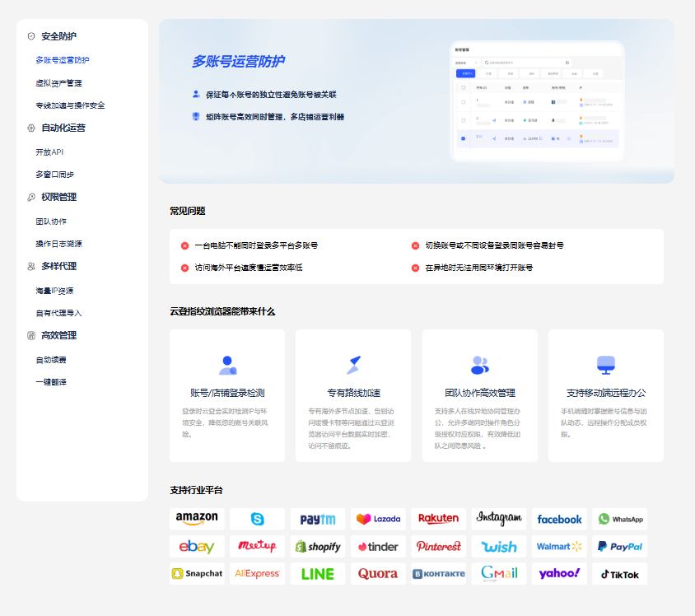695x616 pixels.
Task: Click the Lazada platform logo
Action: [378, 519]
